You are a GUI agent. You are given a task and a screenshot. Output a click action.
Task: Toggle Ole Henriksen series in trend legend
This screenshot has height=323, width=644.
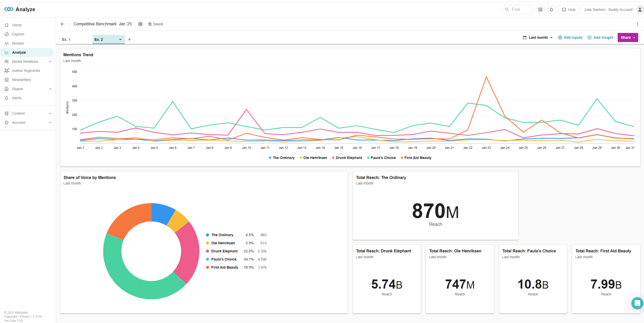(x=313, y=158)
